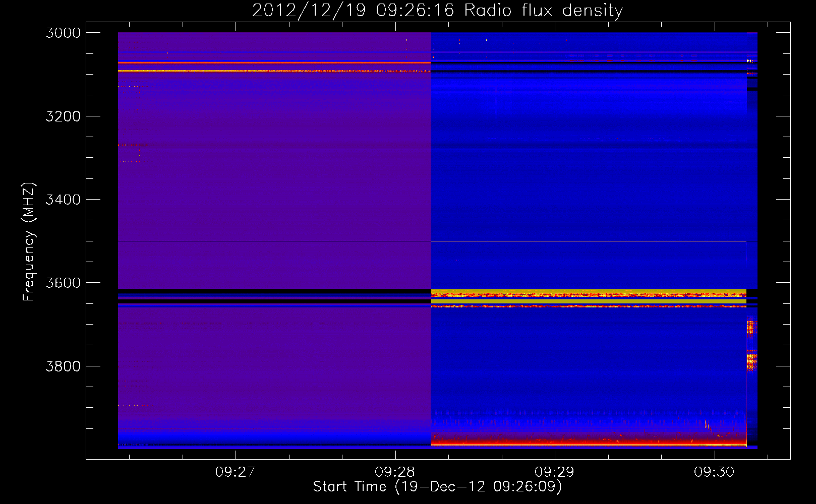Image resolution: width=816 pixels, height=504 pixels.
Task: Click the 'Frequency (MHZ)' axis label
Action: pyautogui.click(x=29, y=242)
